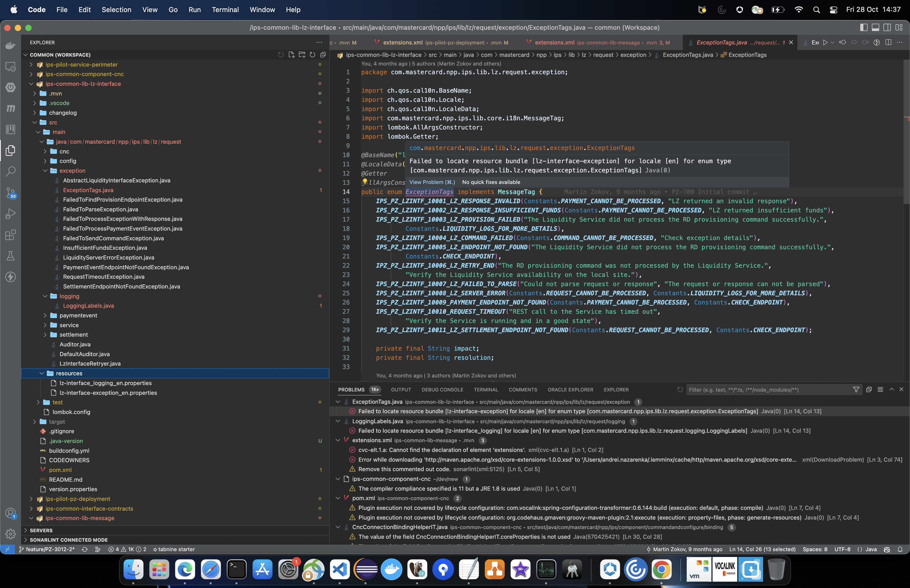
Task: Open remote window indicator in status bar
Action: tap(7, 549)
